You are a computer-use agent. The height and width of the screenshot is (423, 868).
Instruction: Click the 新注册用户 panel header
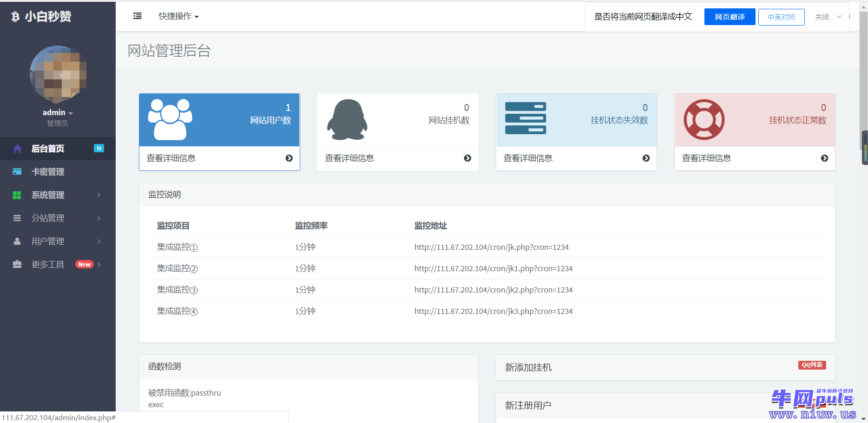[665, 405]
